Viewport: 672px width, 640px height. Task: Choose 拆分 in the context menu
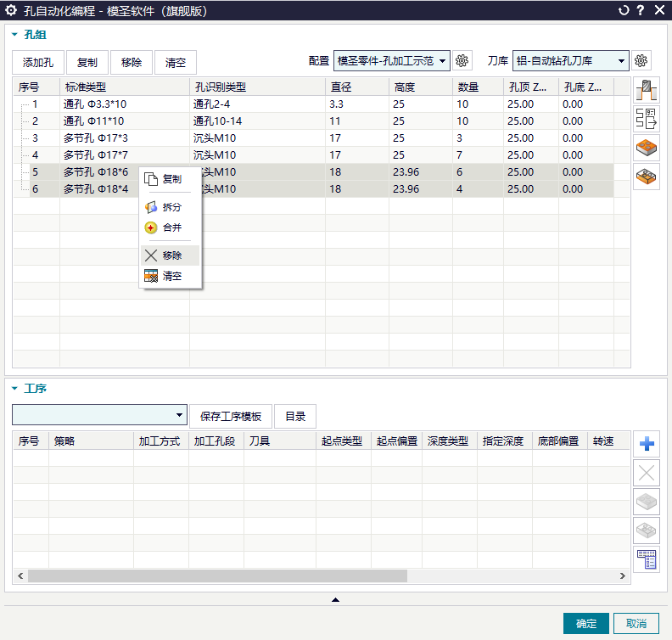pos(172,207)
